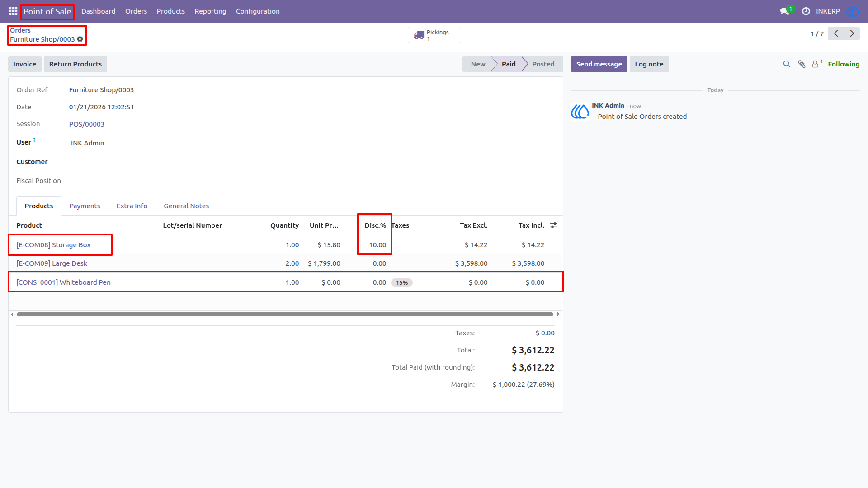Click the INKERP user avatar logo
The width and height of the screenshot is (868, 488).
[853, 11]
